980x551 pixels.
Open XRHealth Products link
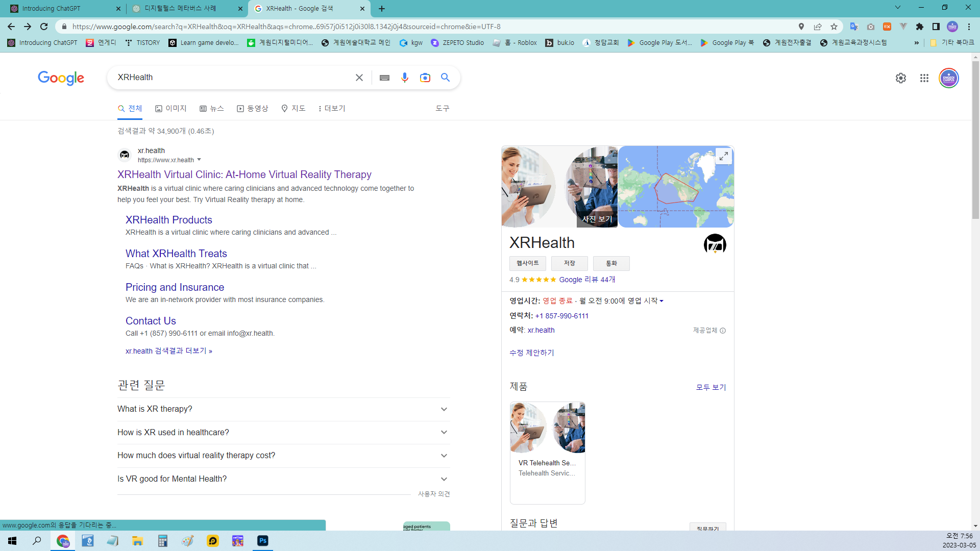[x=169, y=220]
